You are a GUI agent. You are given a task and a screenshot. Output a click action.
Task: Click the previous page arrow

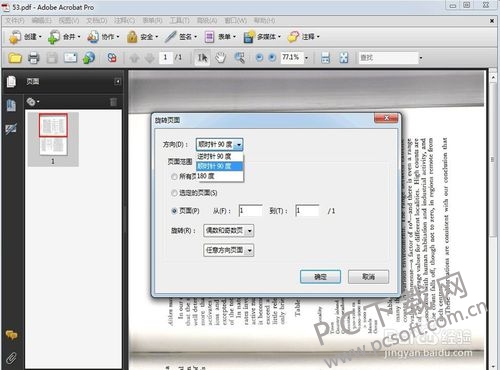[x=134, y=58]
